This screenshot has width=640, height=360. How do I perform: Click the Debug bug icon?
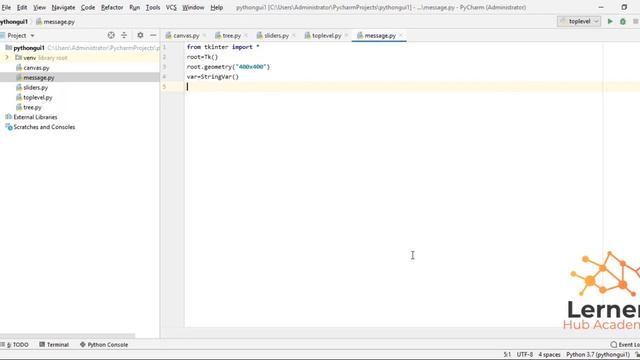623,21
